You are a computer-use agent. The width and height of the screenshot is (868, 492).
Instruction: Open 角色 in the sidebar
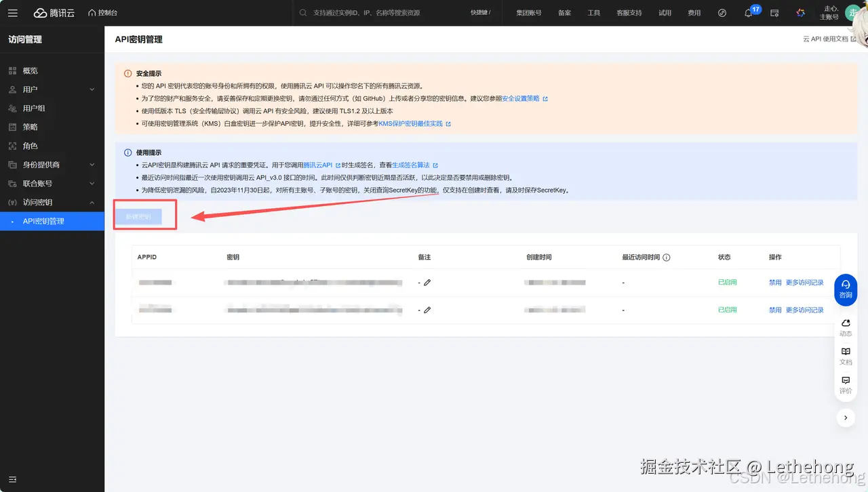pyautogui.click(x=52, y=146)
